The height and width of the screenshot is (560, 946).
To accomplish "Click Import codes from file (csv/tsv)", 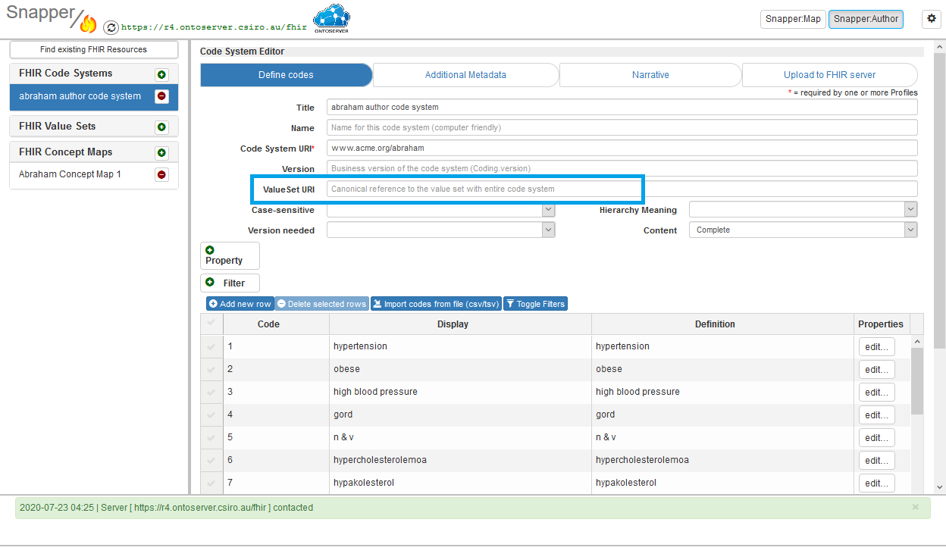I will 436,304.
